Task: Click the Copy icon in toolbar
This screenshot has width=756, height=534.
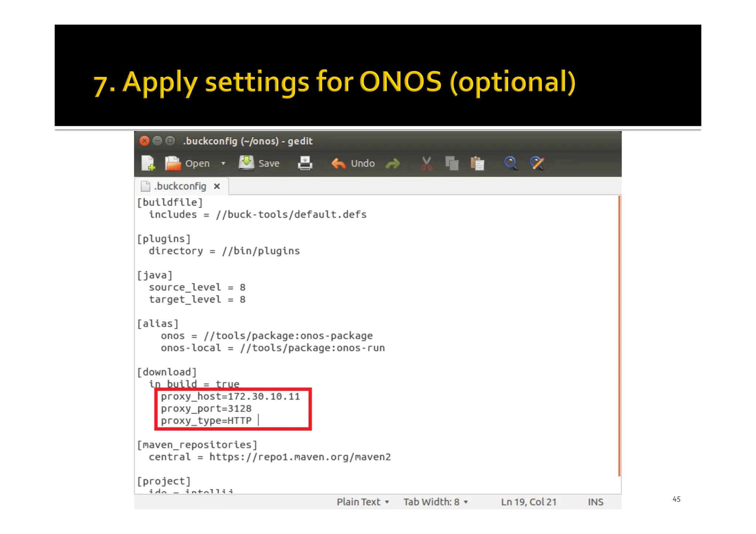Action: [452, 163]
